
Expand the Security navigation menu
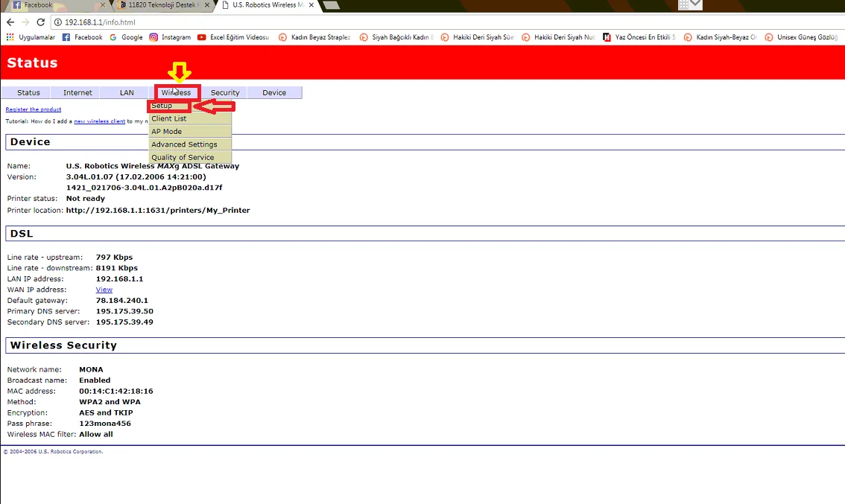pos(225,92)
